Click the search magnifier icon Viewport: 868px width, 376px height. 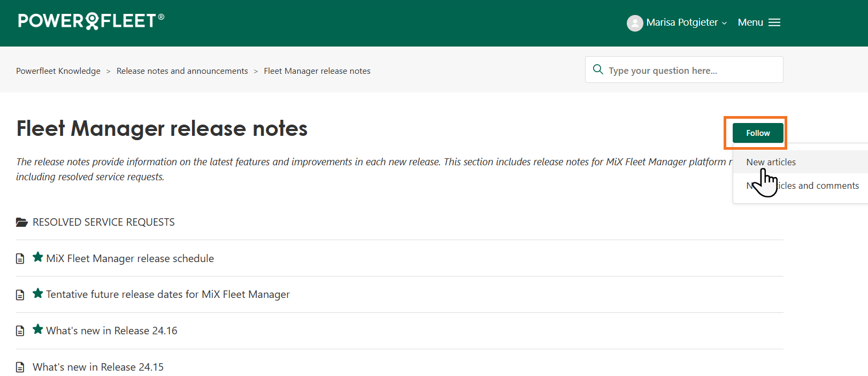point(598,70)
